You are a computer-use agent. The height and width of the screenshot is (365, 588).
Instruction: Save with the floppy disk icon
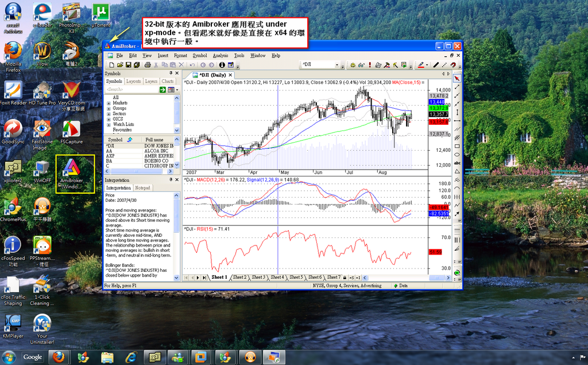128,65
